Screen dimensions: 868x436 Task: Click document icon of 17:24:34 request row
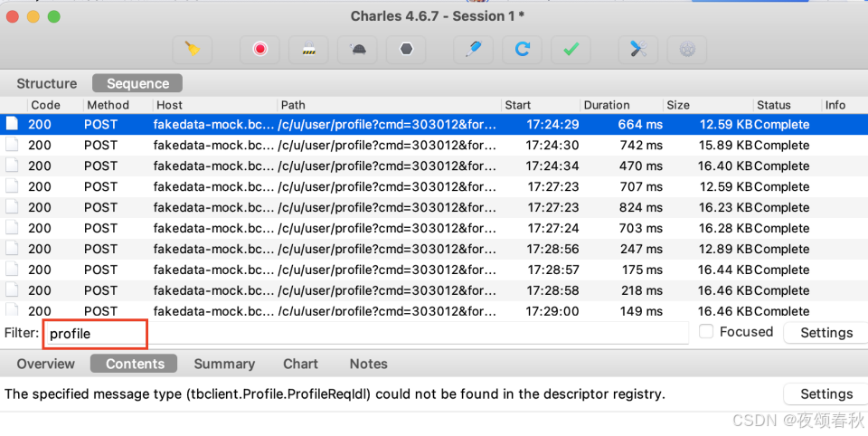tap(12, 166)
